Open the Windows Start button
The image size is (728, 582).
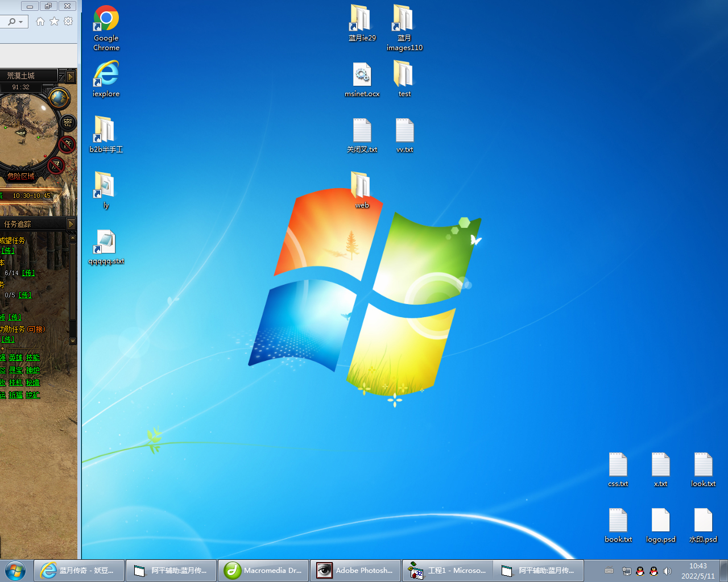(15, 571)
